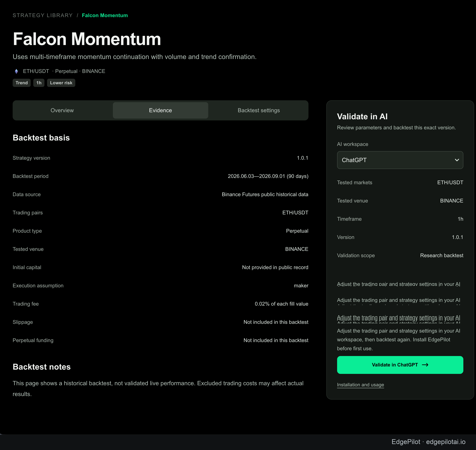Click the Trading fee label
This screenshot has width=476, height=450.
(x=26, y=304)
